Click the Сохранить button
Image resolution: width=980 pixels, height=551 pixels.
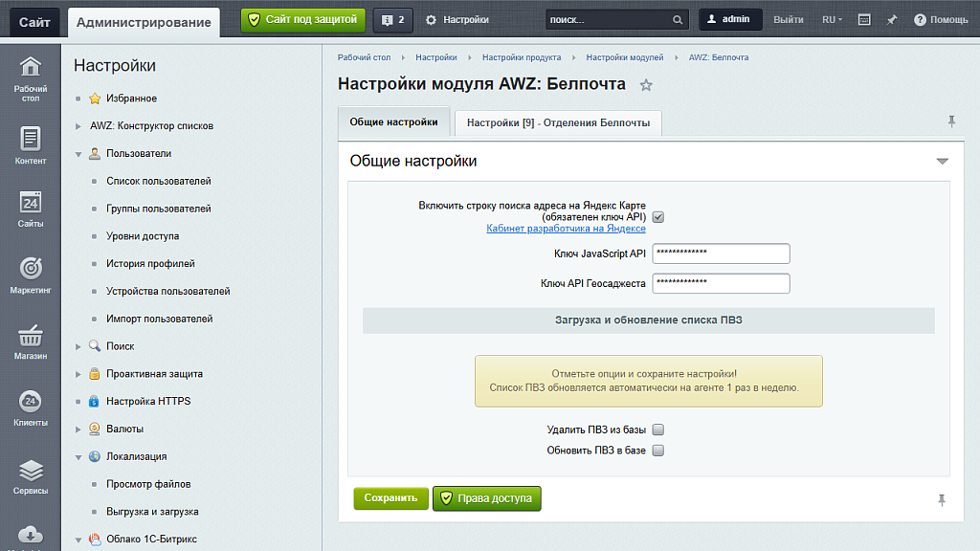coord(390,498)
